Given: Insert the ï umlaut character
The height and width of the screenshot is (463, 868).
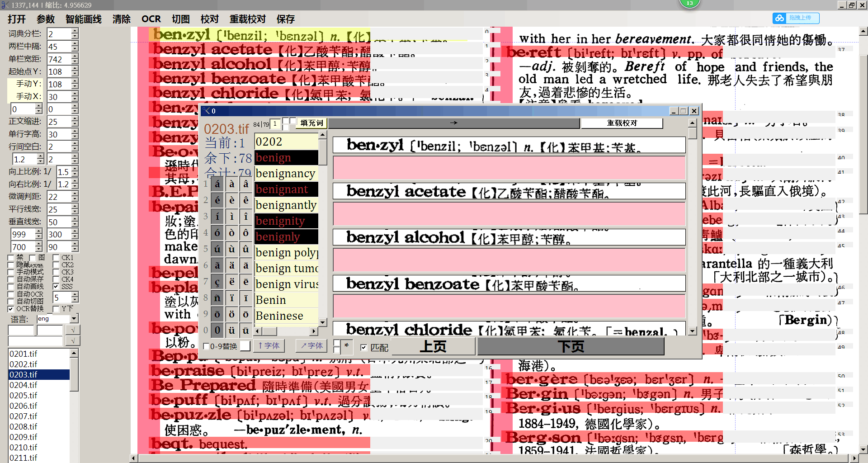Looking at the screenshot, I should click(x=232, y=298).
